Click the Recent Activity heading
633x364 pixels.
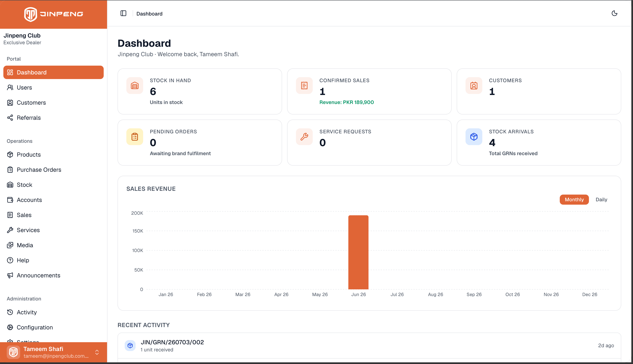144,325
